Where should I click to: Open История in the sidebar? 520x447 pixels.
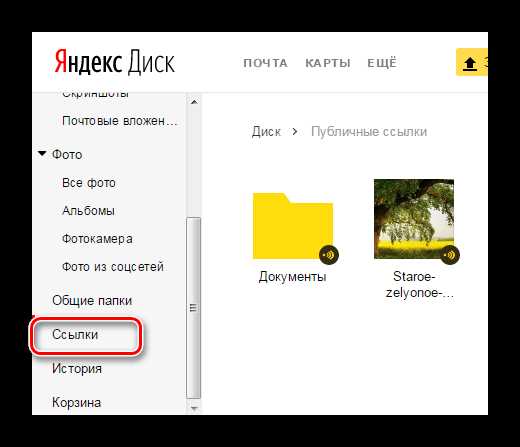[x=77, y=368]
